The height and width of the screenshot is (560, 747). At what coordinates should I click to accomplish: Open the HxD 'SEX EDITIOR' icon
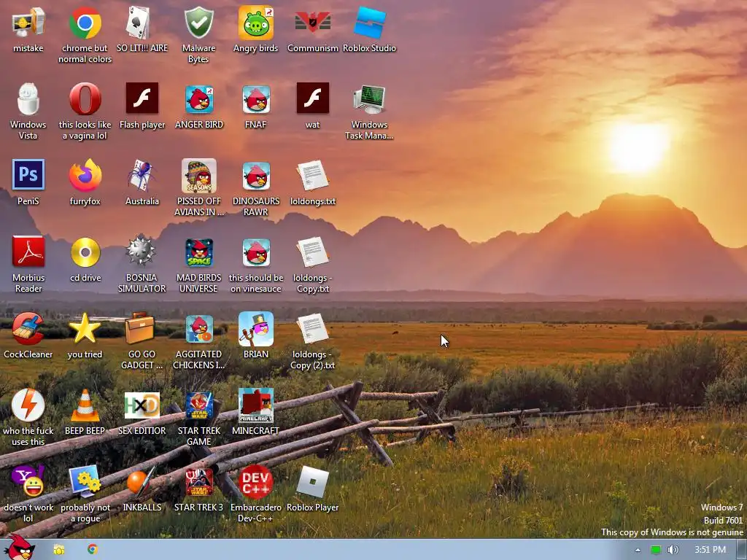[142, 405]
